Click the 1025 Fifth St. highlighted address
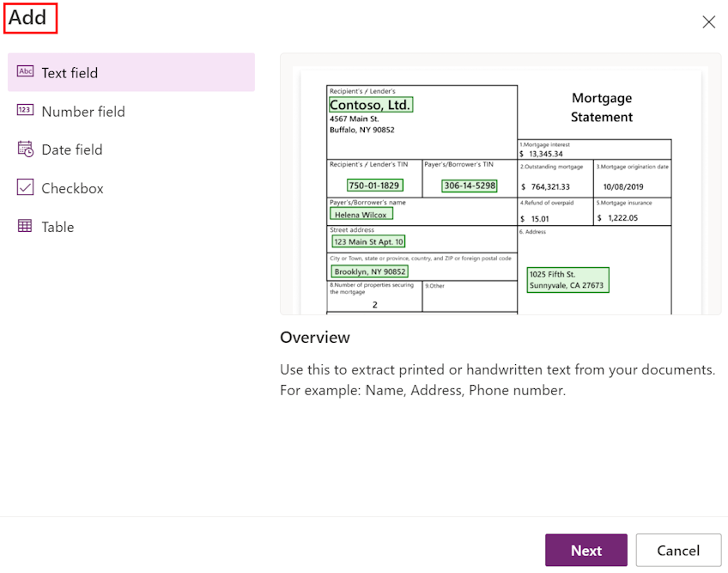Screen dimensions: 728x573 click(567, 280)
